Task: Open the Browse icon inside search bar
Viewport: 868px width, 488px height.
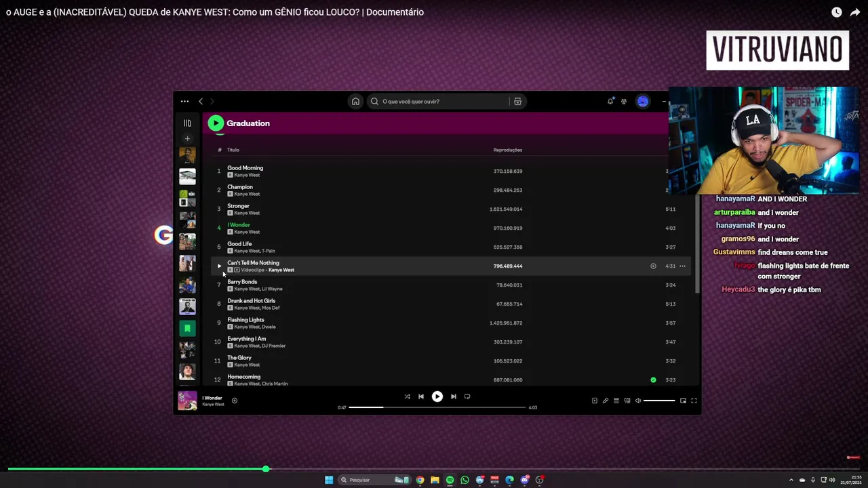Action: coord(517,102)
